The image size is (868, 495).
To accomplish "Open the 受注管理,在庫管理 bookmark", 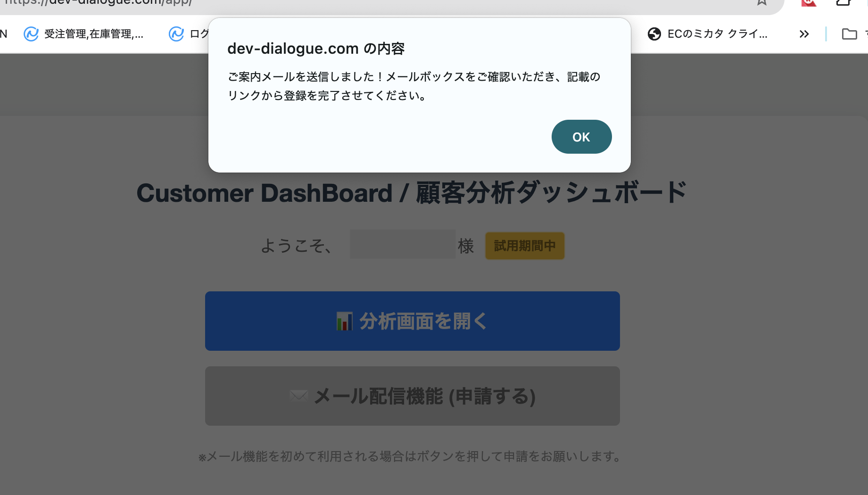I will point(84,34).
